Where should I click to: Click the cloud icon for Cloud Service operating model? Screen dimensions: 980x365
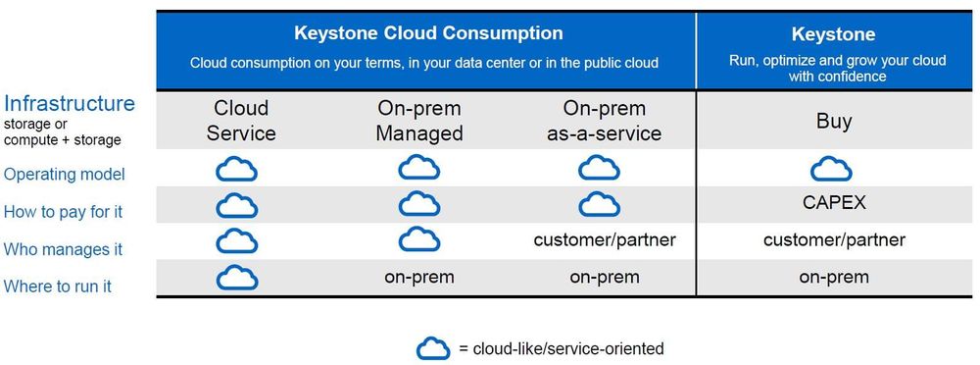pos(237,170)
